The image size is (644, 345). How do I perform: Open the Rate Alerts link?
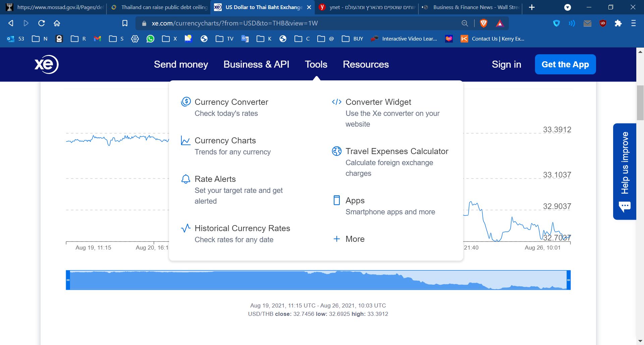[215, 179]
